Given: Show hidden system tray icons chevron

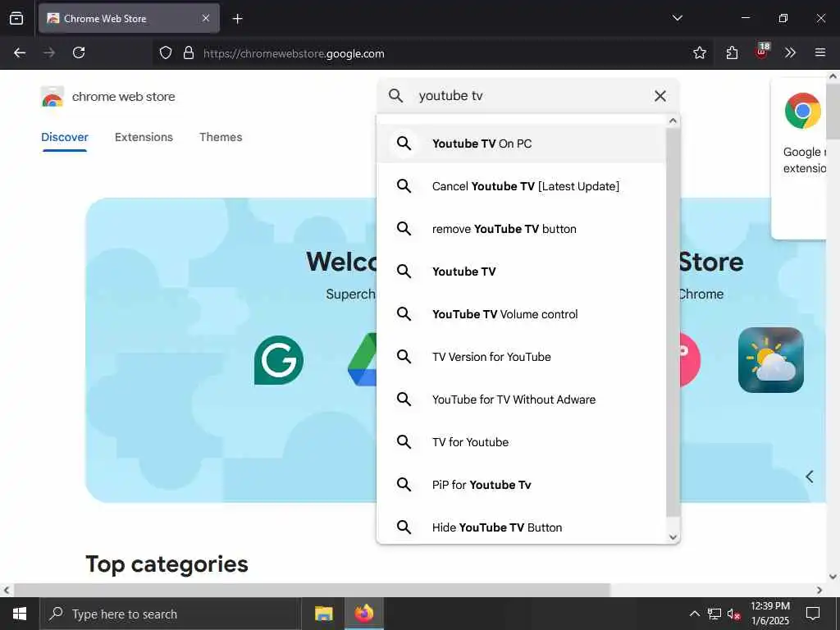Looking at the screenshot, I should click(x=694, y=614).
